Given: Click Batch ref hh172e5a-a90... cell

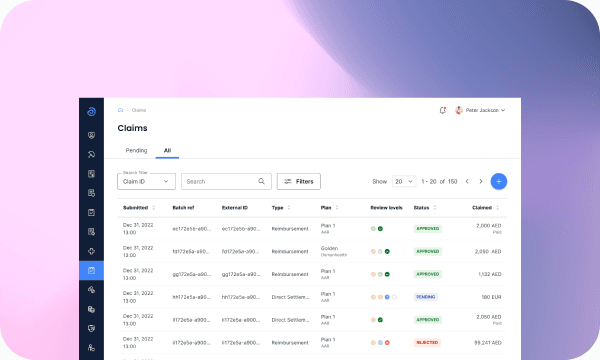Looking at the screenshot, I should 192,297.
